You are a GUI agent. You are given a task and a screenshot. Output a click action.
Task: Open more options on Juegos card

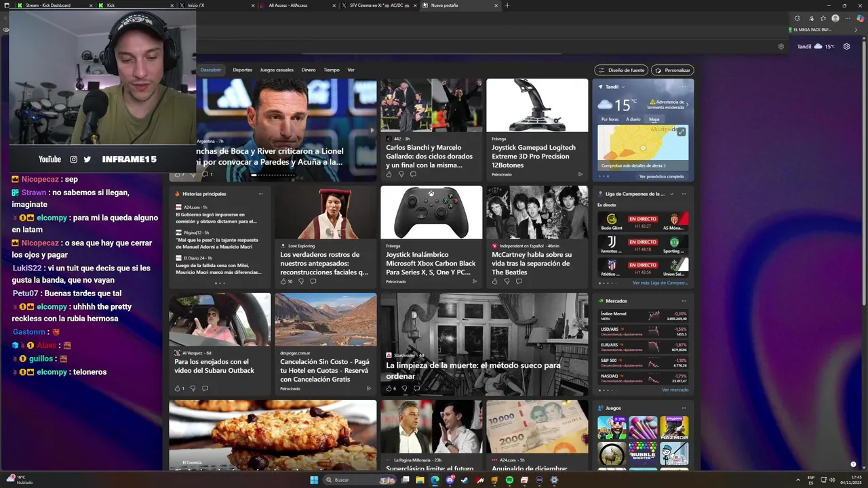(684, 408)
